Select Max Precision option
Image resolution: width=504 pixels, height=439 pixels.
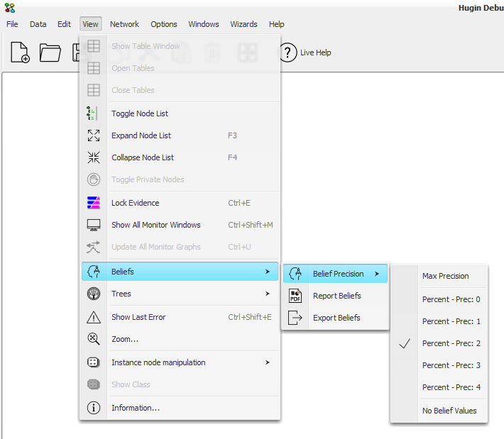point(439,276)
